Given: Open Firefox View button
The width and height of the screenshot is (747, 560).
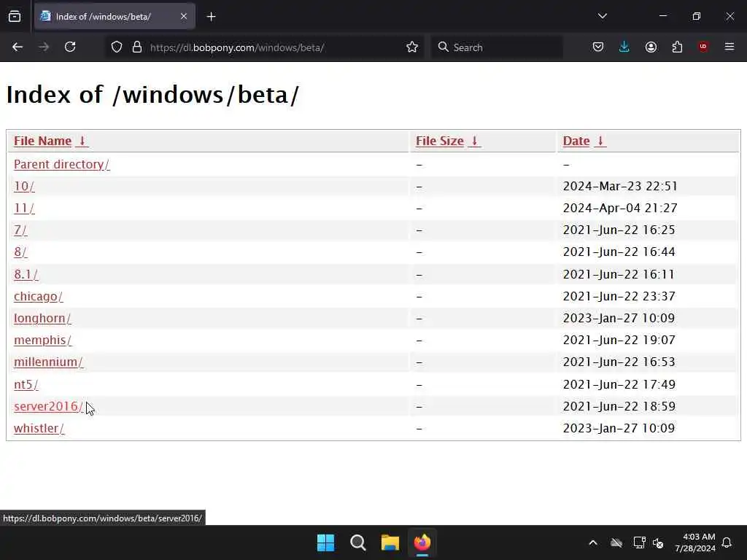Looking at the screenshot, I should pos(15,16).
